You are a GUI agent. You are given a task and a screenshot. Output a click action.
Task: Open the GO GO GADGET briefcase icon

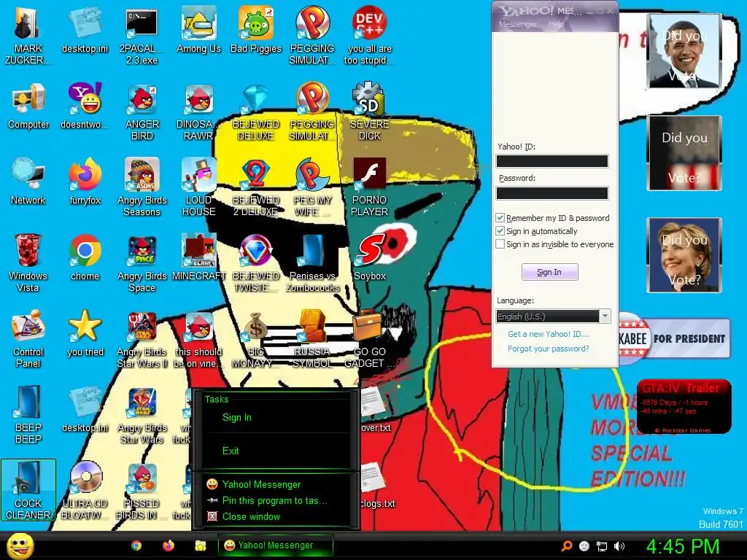point(370,338)
